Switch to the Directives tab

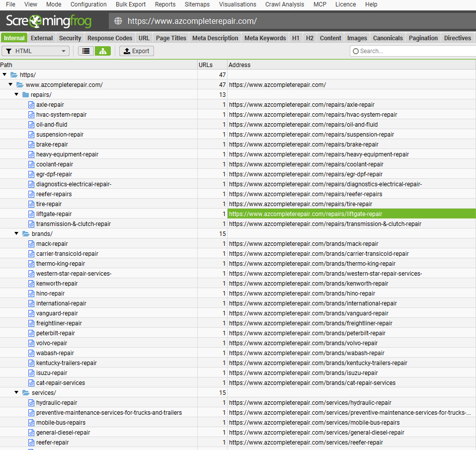pyautogui.click(x=458, y=38)
